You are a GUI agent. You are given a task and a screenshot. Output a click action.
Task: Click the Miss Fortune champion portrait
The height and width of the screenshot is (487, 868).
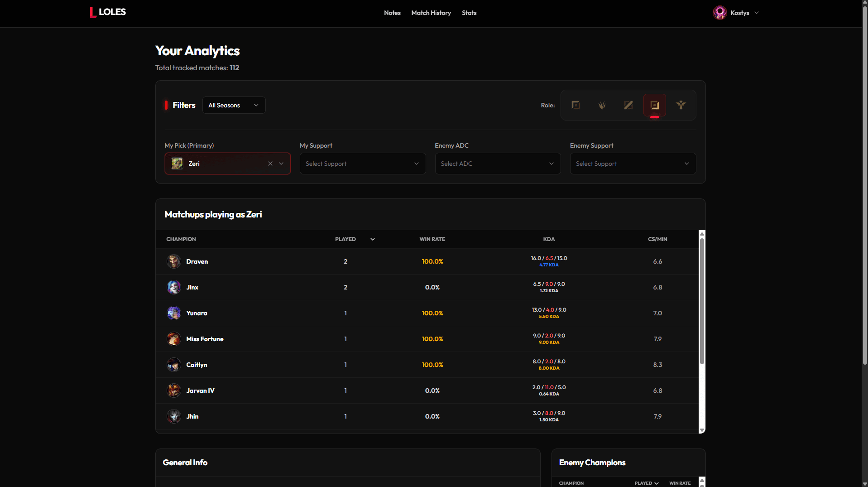(174, 339)
